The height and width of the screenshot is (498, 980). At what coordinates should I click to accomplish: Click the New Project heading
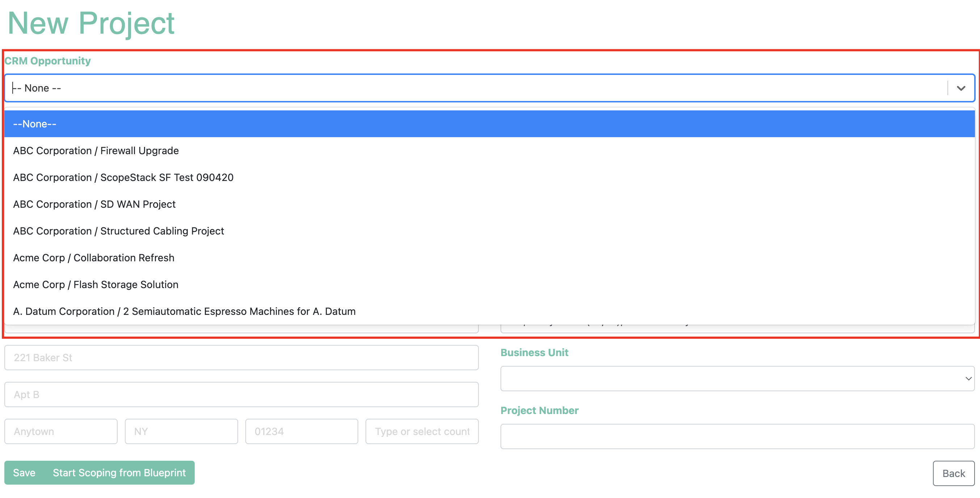coord(91,24)
